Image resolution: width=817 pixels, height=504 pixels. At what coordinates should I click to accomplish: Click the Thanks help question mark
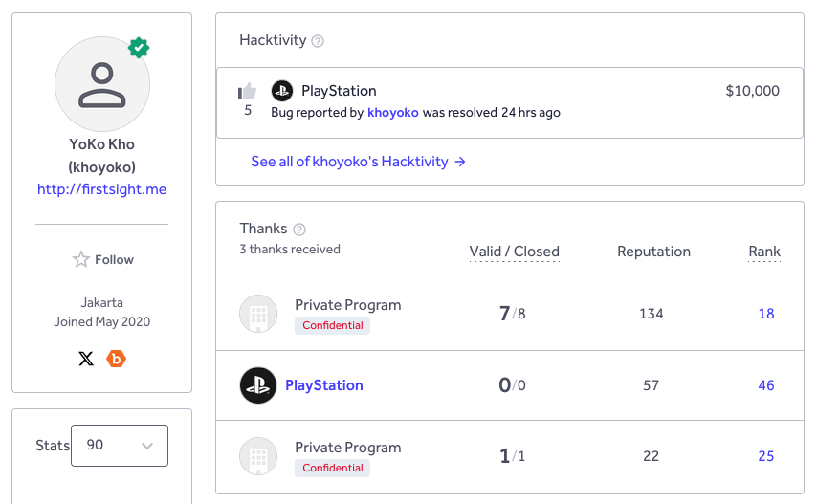pyautogui.click(x=299, y=230)
